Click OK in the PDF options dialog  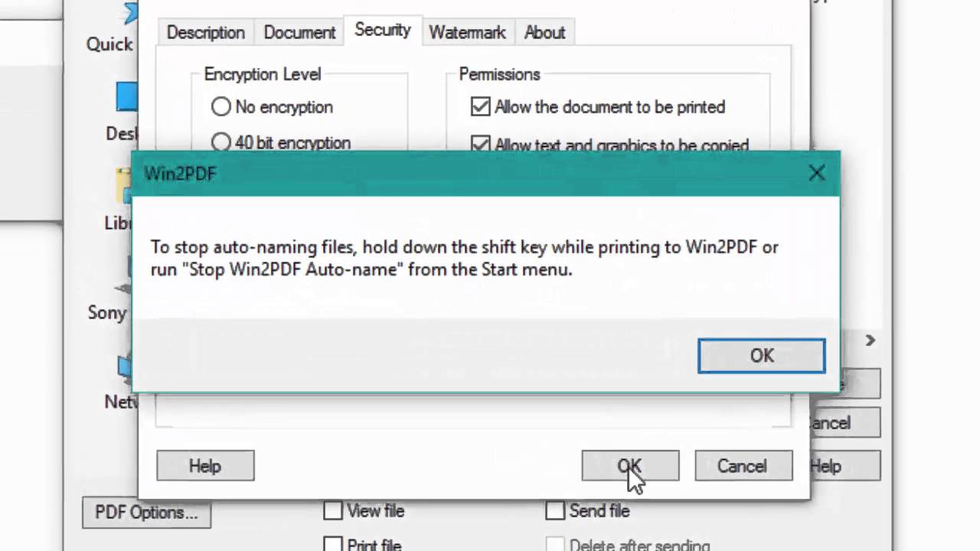pyautogui.click(x=630, y=466)
